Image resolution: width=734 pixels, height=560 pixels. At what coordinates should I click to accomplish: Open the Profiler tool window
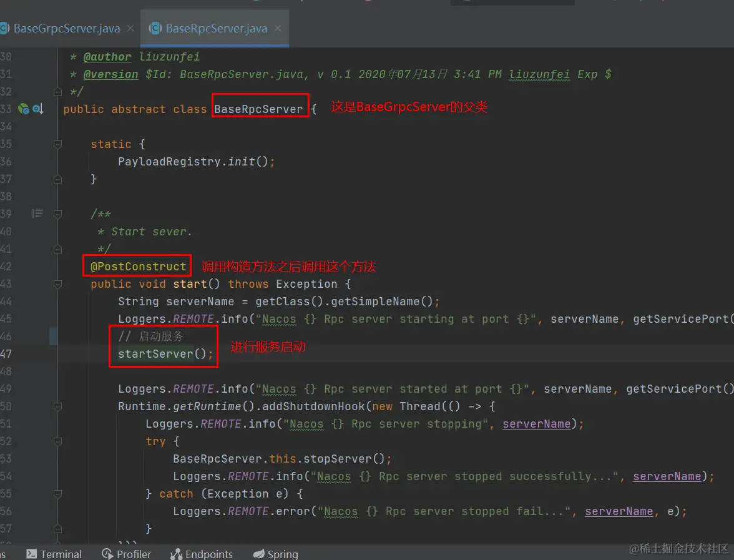126,554
